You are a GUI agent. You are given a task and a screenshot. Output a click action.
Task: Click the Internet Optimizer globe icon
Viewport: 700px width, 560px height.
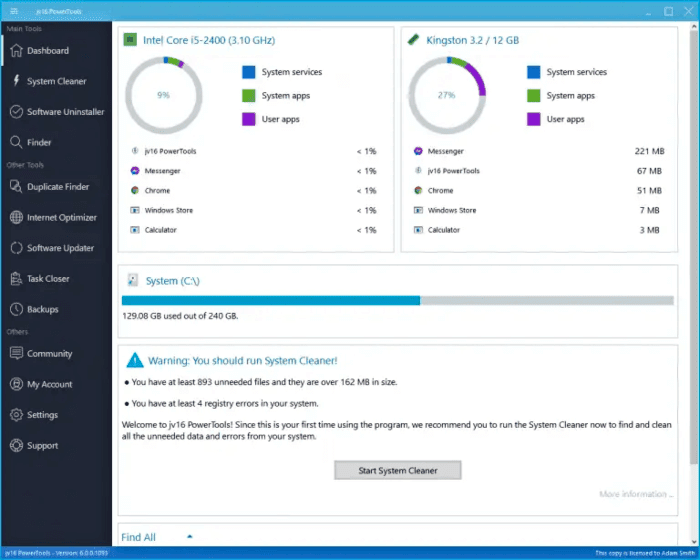coord(17,217)
